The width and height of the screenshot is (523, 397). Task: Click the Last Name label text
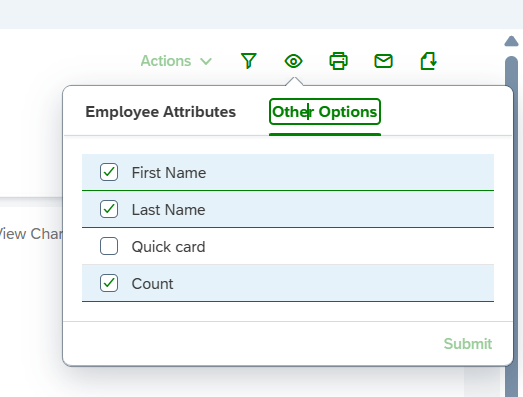coord(168,210)
